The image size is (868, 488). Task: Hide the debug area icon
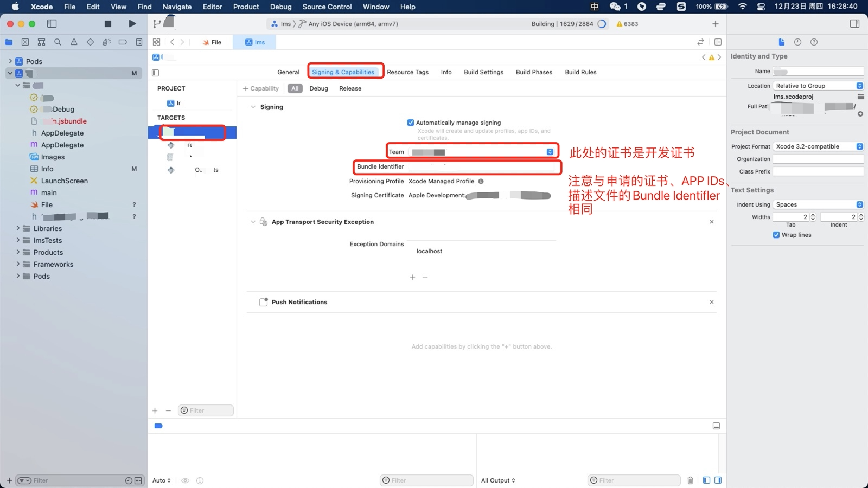[716, 426]
